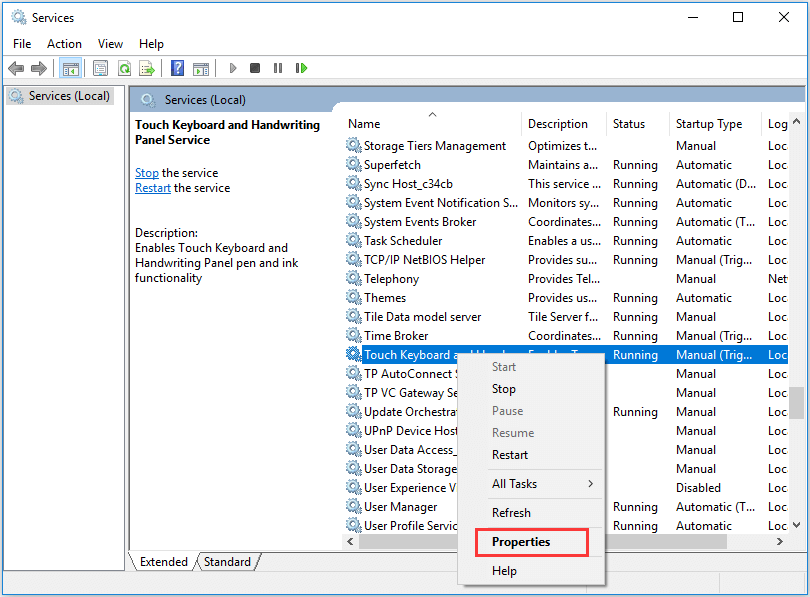Click Disabled startup type cell
This screenshot has width=810, height=597.
pos(698,488)
